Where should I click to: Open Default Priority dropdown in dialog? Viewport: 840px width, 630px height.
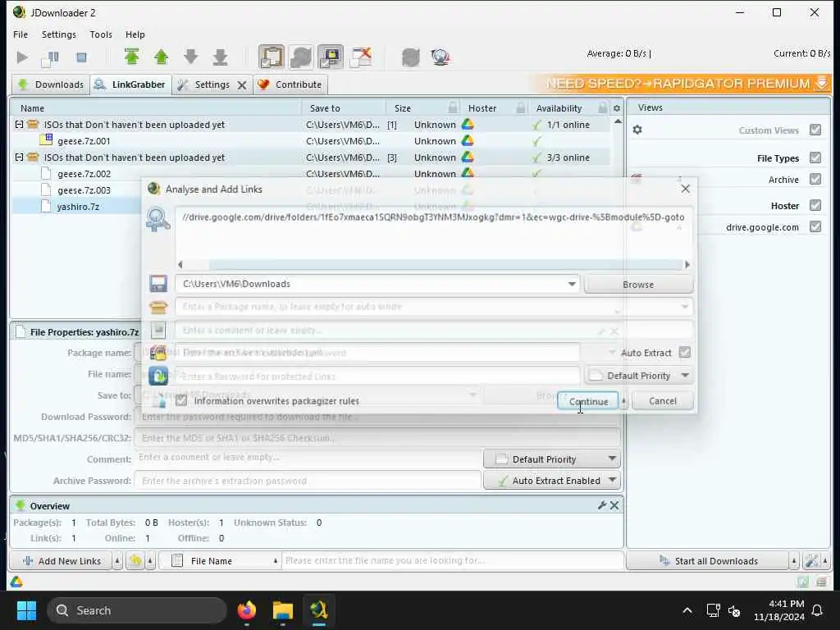point(639,376)
